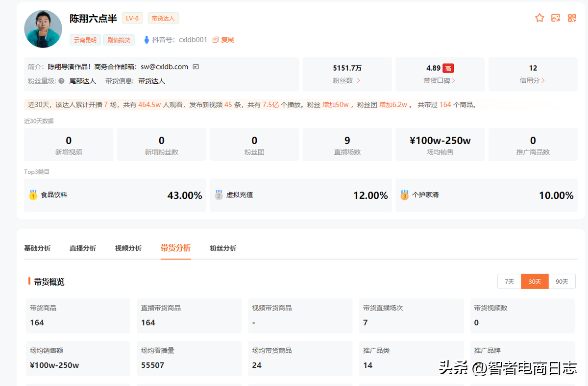This screenshot has width=588, height=386.
Task: Click the 推广商品数 stat card
Action: [533, 145]
